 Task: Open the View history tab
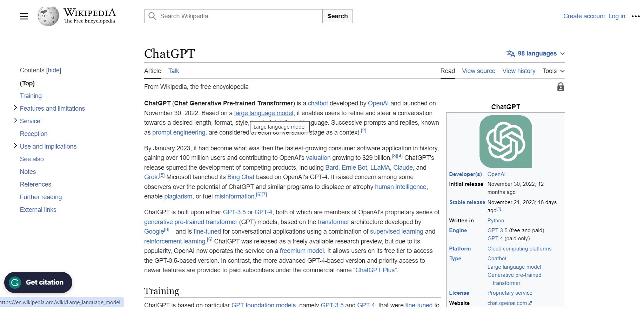point(519,71)
